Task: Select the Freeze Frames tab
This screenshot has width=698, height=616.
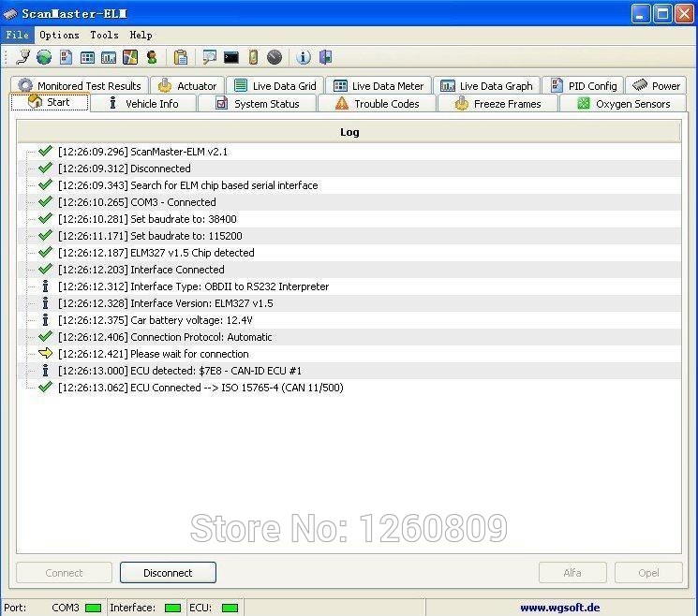Action: 498,104
